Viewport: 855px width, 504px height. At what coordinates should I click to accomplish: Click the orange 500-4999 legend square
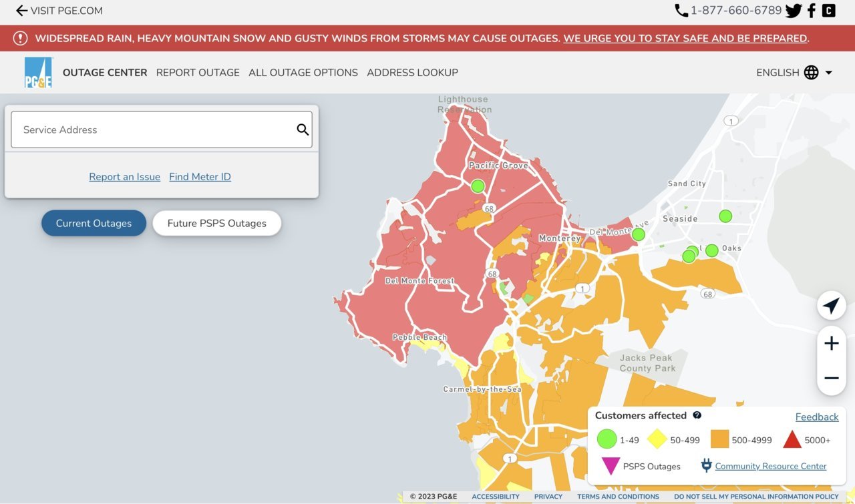(719, 439)
